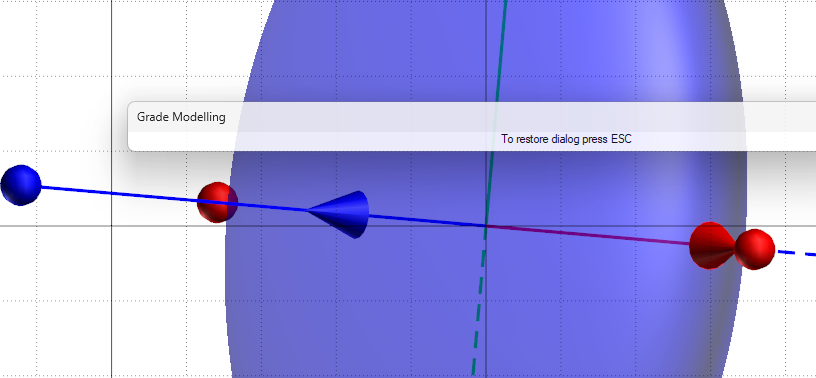Click the 'To restore dialog press ESC' message
The width and height of the screenshot is (816, 378).
click(566, 139)
